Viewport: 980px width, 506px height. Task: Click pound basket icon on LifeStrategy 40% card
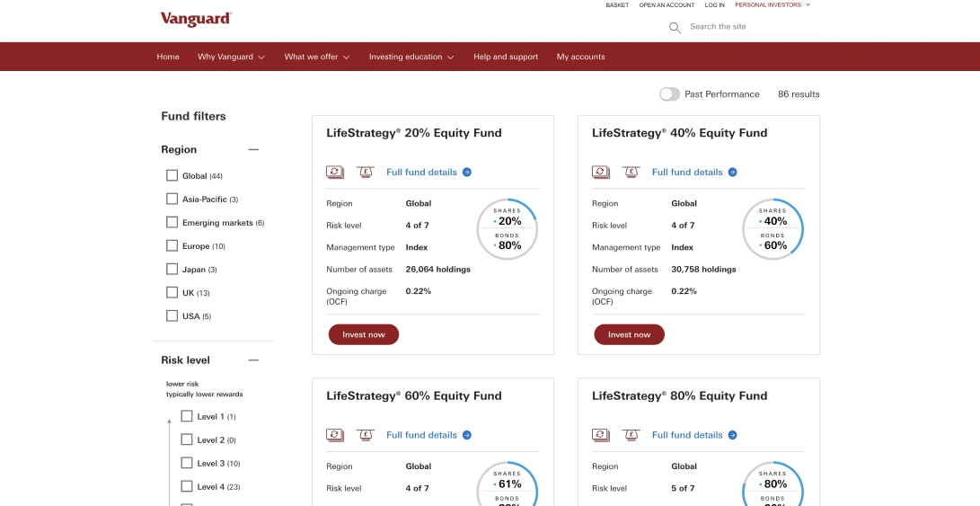coord(631,172)
